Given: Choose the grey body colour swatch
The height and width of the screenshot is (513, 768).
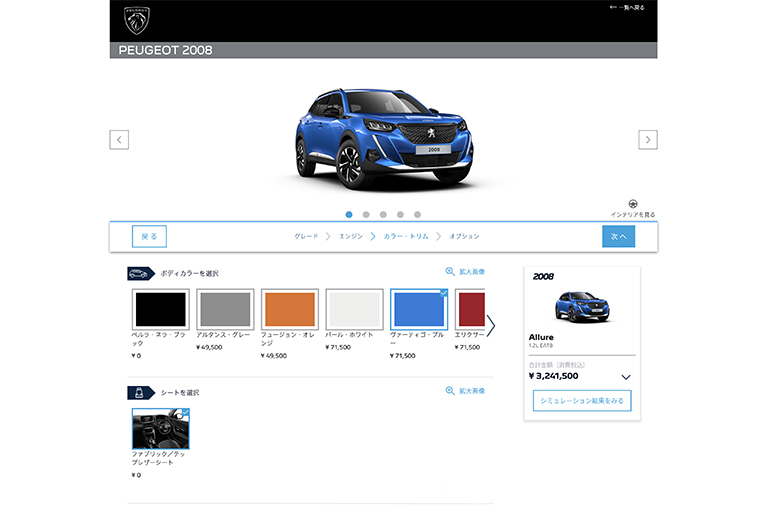Looking at the screenshot, I should coord(225,309).
